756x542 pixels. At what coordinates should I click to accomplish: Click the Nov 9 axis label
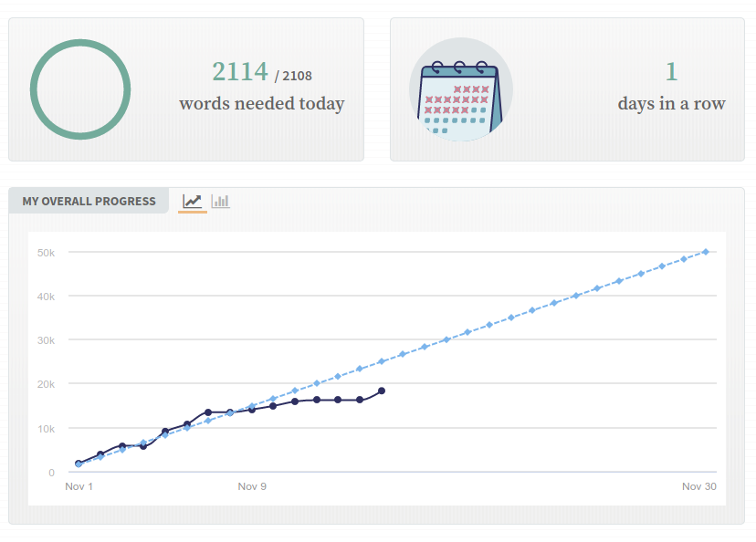(252, 486)
